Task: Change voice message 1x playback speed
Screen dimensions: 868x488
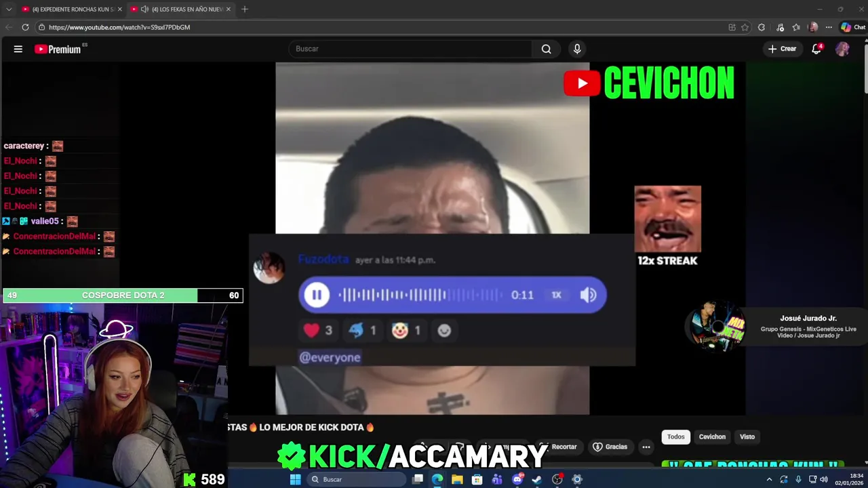Action: coord(557,295)
